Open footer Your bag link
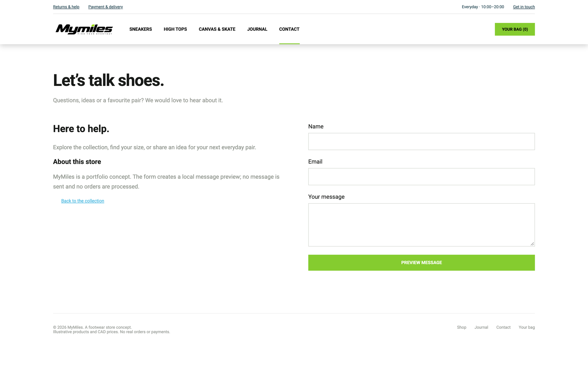 pos(527,327)
